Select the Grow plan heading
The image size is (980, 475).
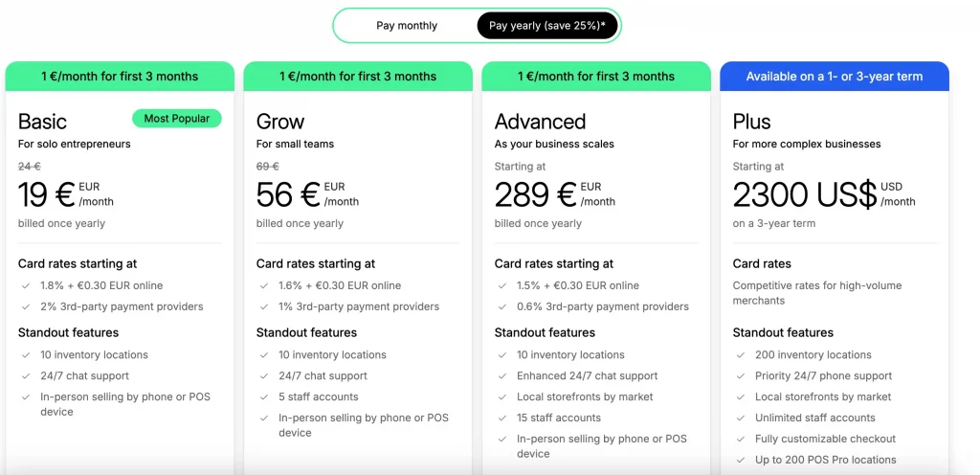click(280, 122)
